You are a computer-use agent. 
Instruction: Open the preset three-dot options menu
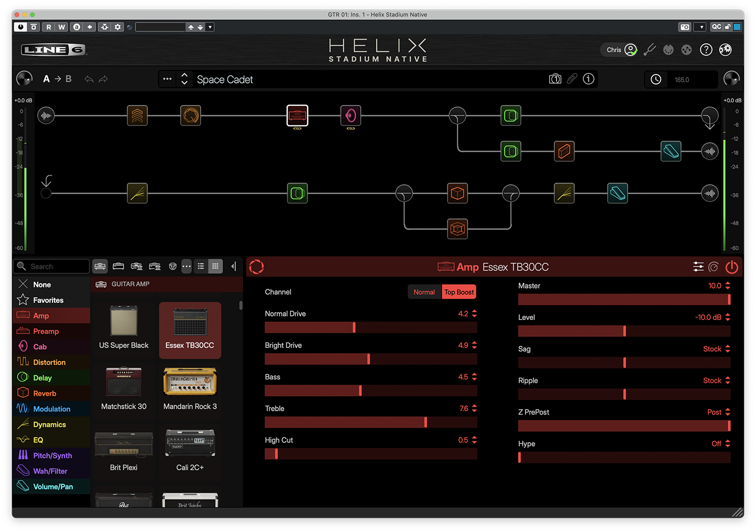[167, 79]
